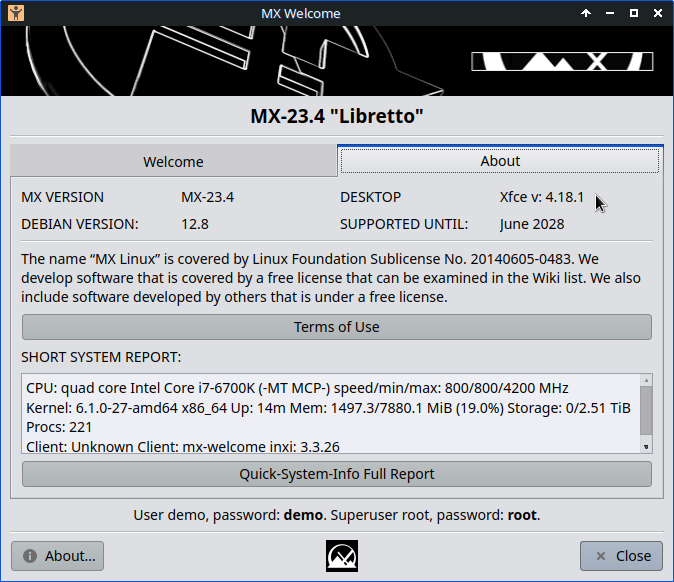Click the 'DEBIAN VERSION:' label
674x582 pixels.
coord(80,224)
